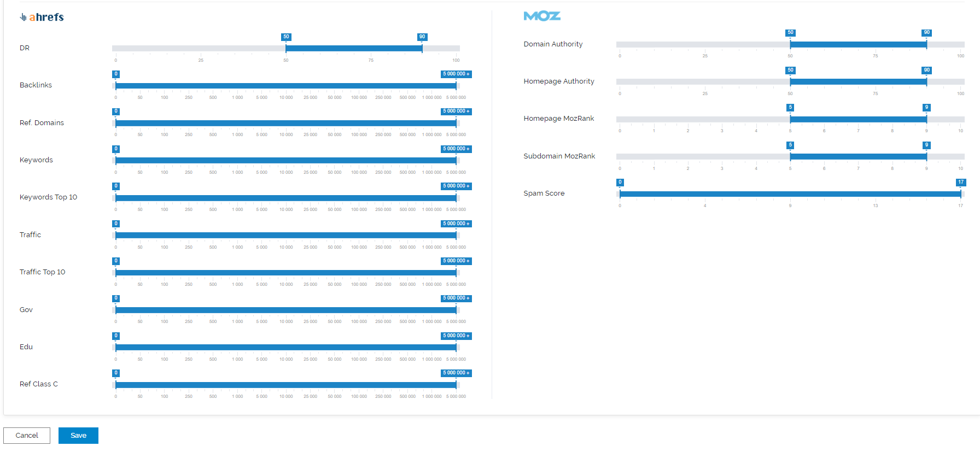
Task: Click the Spam Score label
Action: (x=544, y=193)
